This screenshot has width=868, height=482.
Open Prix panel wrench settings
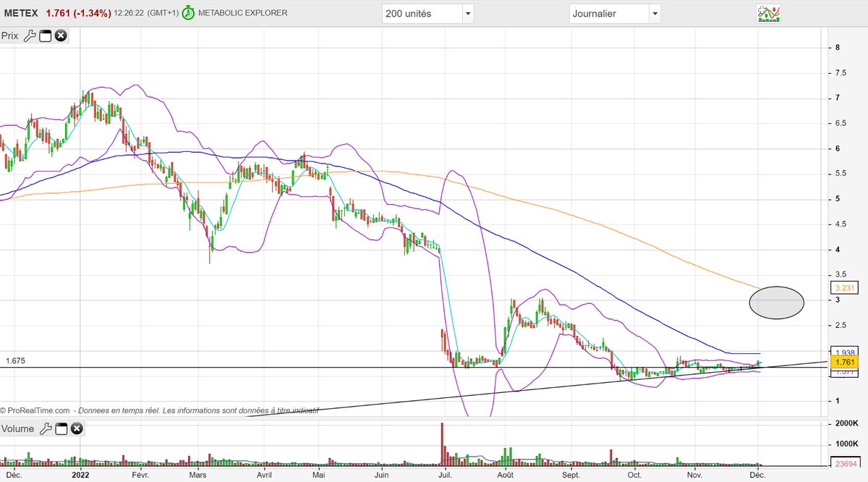click(30, 35)
